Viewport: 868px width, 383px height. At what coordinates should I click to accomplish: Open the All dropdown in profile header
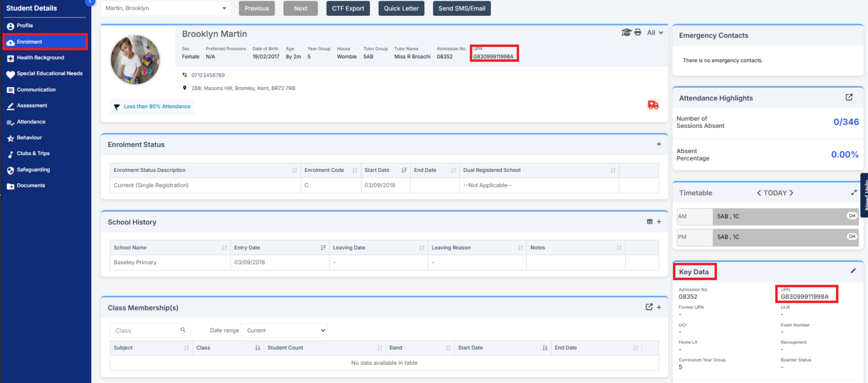[655, 33]
